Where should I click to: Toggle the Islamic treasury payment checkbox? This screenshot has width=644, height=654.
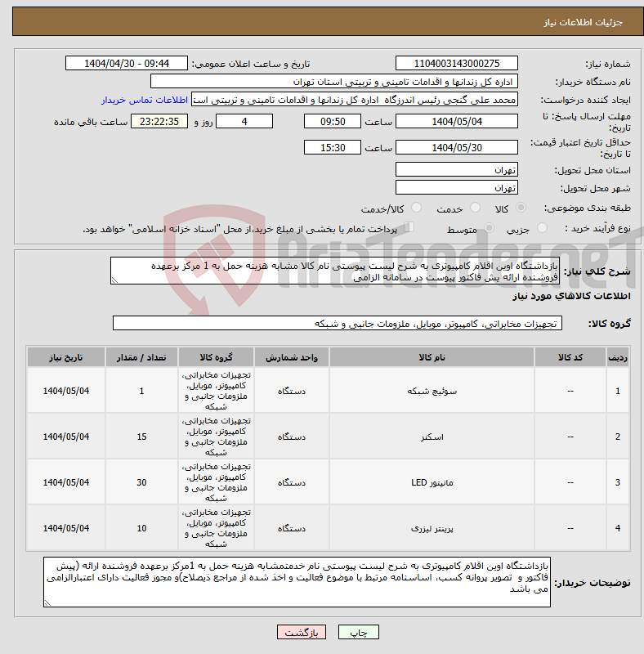coord(409,227)
